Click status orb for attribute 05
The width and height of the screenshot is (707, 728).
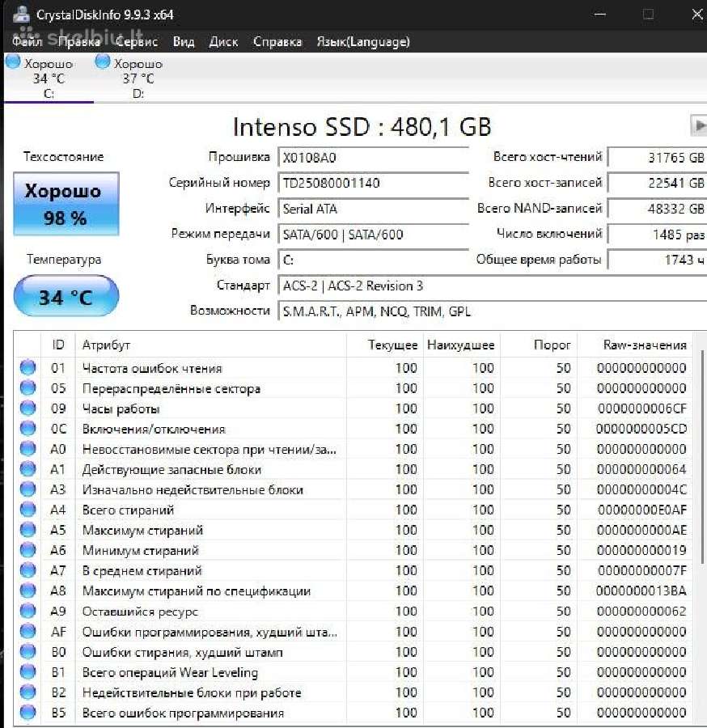28,387
